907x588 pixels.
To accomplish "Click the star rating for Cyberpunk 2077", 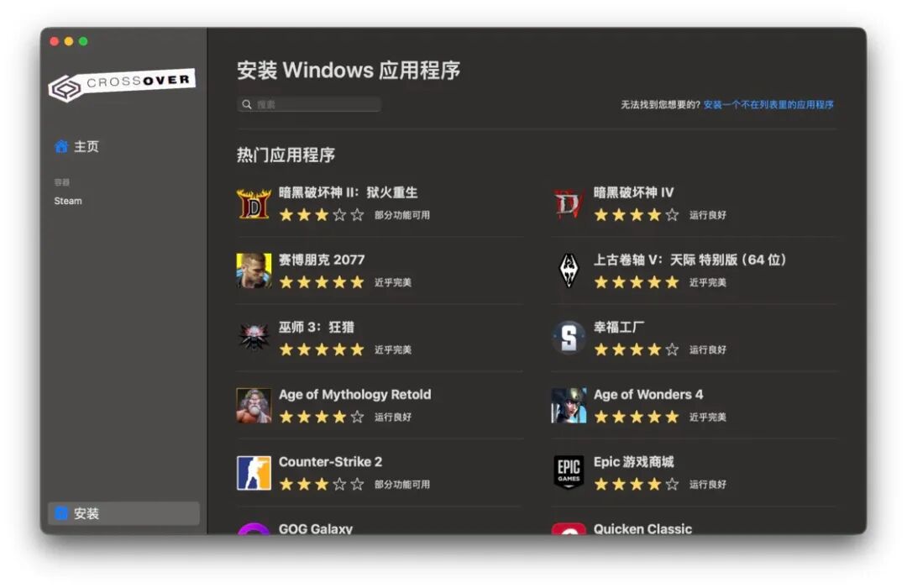I will coord(322,282).
